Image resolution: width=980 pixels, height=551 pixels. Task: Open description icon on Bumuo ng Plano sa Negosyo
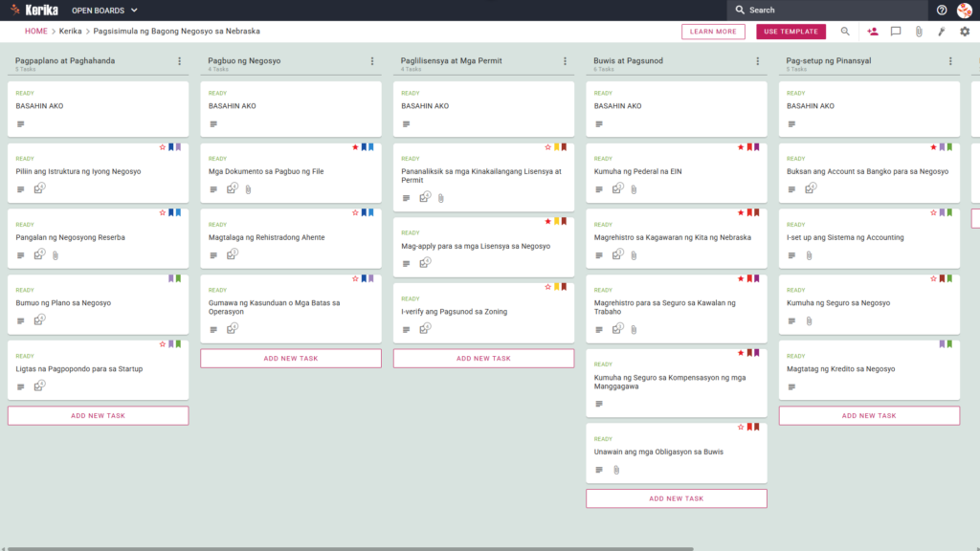[x=21, y=321]
